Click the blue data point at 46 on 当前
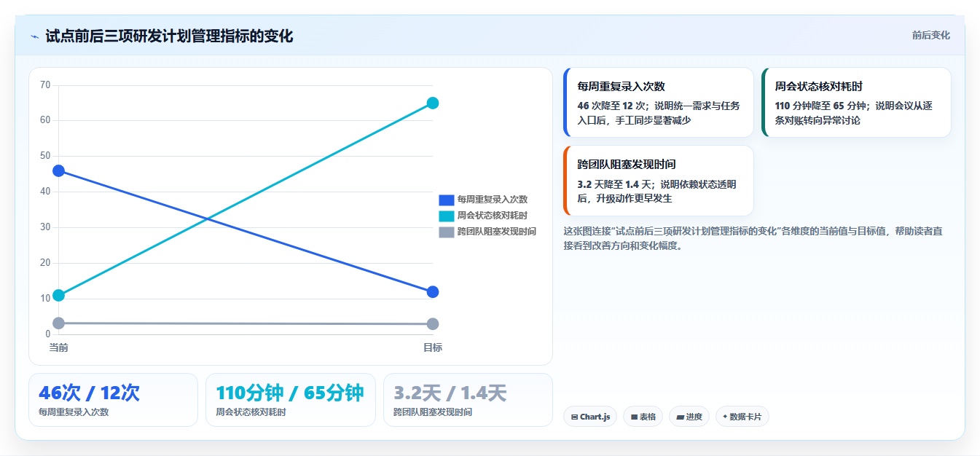 pyautogui.click(x=59, y=171)
